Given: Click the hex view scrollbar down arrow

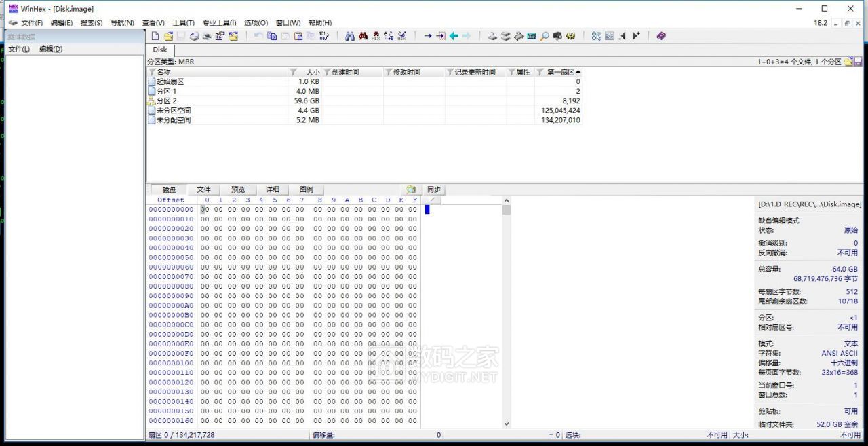Looking at the screenshot, I should (506, 424).
